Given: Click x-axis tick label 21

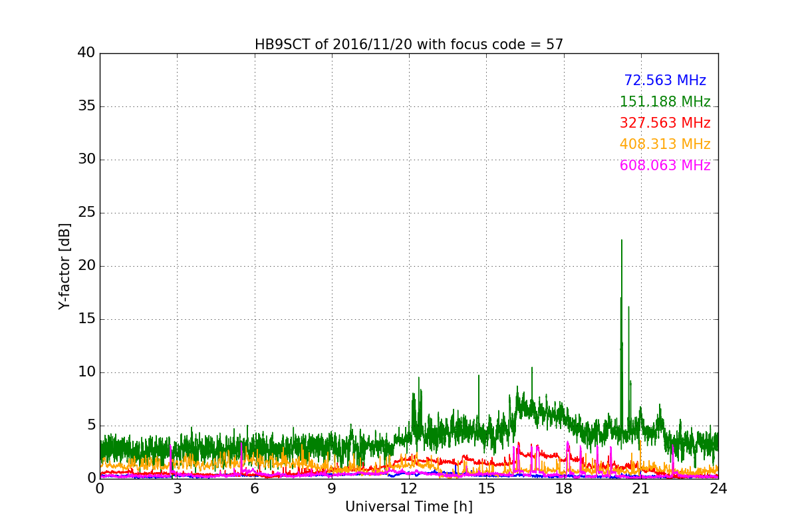Looking at the screenshot, I should click(x=641, y=489).
